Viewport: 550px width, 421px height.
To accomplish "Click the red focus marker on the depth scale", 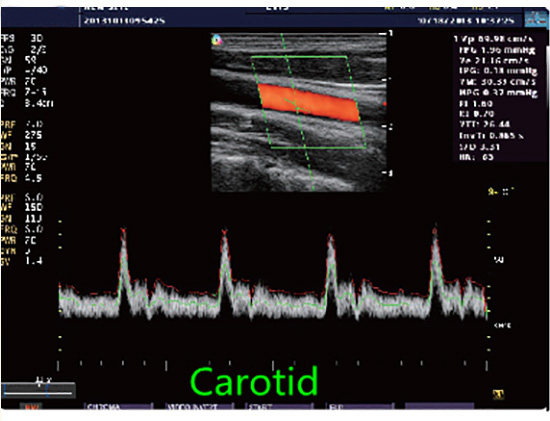I will [385, 104].
